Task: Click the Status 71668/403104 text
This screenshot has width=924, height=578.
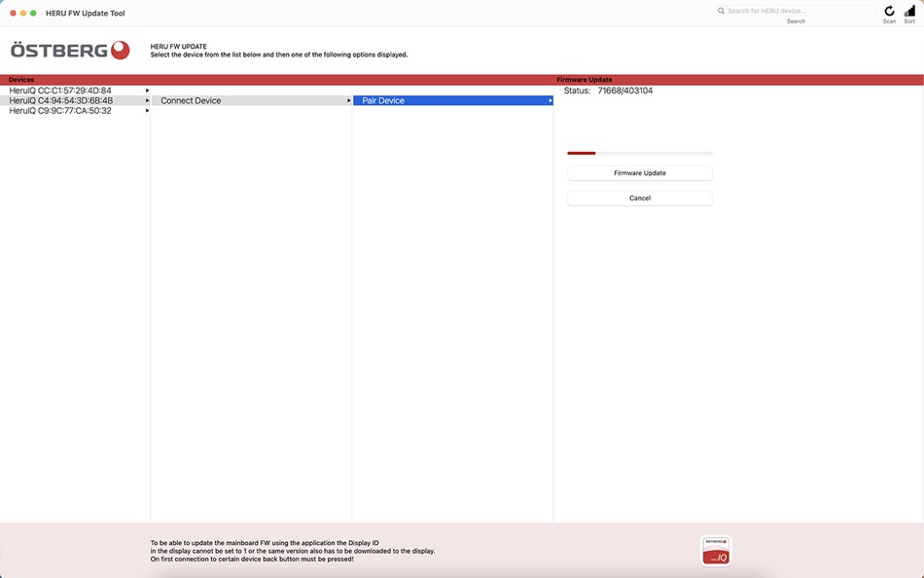Action: (608, 90)
